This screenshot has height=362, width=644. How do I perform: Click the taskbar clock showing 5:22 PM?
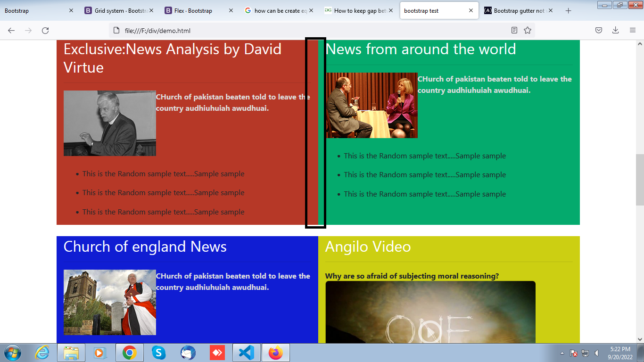point(620,353)
